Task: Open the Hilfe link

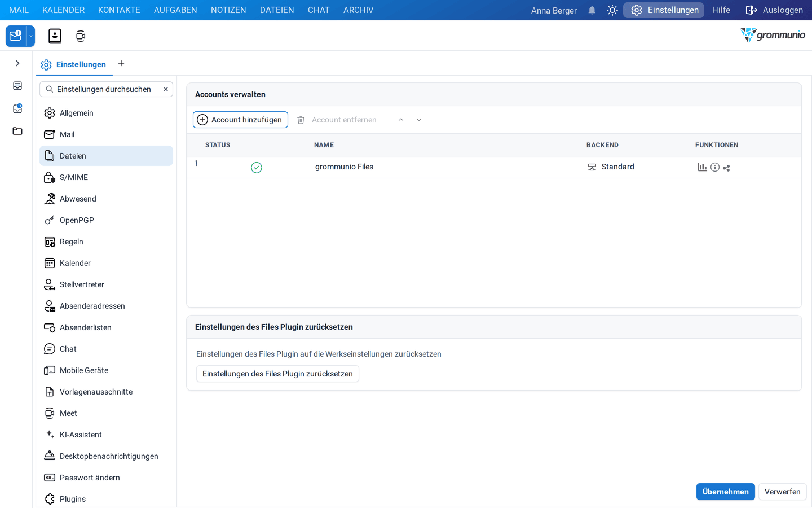Action: [x=721, y=10]
